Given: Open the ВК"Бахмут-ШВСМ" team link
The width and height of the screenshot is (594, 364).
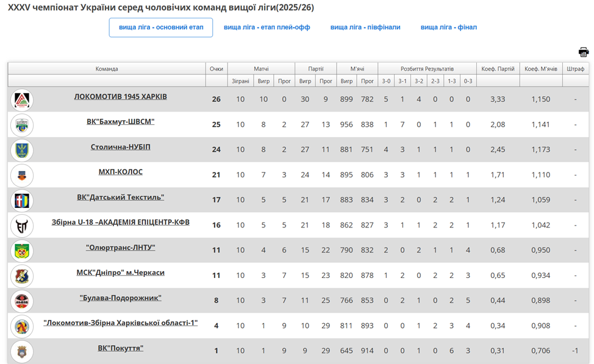Looking at the screenshot, I should click(x=121, y=121).
